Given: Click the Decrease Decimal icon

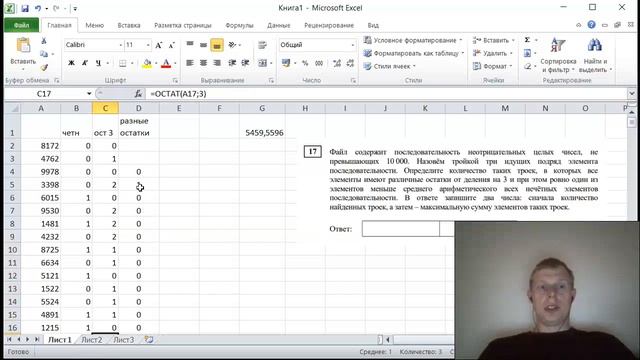Looking at the screenshot, I should click(350, 63).
